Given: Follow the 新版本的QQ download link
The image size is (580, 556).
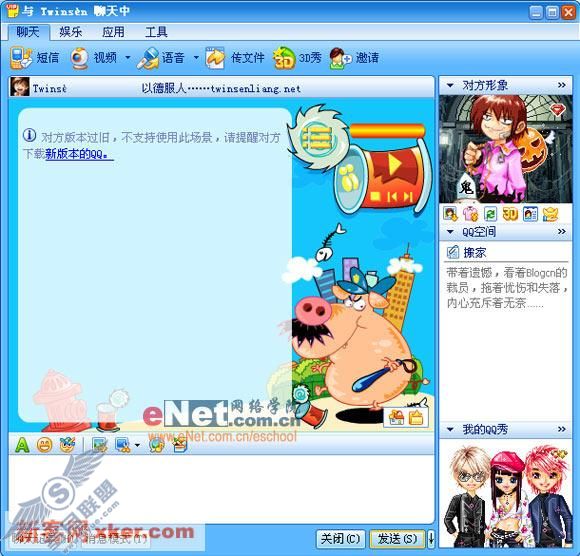Looking at the screenshot, I should tap(79, 154).
